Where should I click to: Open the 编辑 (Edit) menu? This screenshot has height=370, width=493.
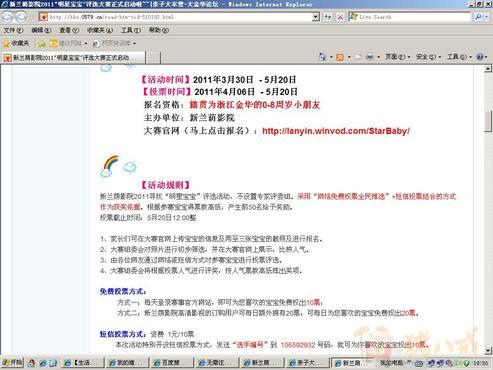point(41,30)
